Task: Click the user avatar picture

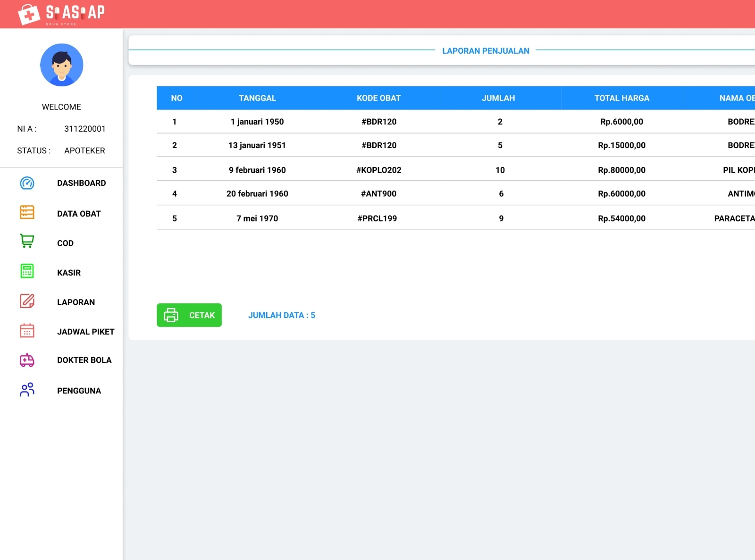Action: click(61, 65)
